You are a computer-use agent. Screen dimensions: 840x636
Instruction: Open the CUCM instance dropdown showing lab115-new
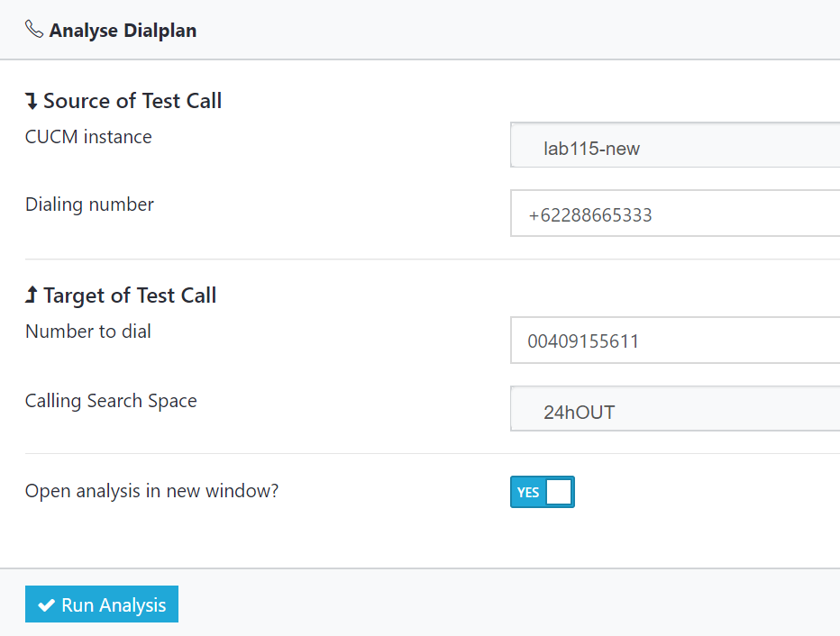point(675,145)
